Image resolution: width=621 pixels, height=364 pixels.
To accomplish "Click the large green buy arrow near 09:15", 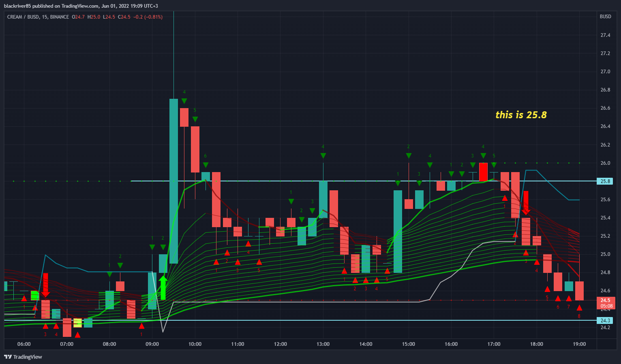I will [163, 287].
